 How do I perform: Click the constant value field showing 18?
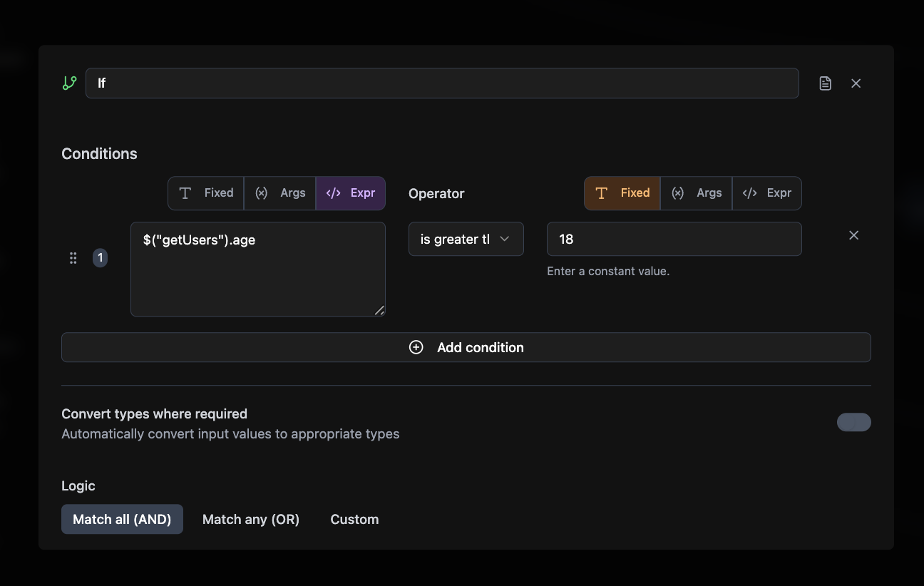(674, 239)
